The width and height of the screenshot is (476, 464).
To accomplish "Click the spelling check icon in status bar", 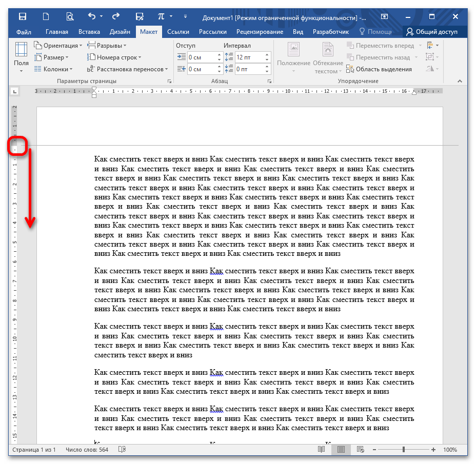I will 122,450.
